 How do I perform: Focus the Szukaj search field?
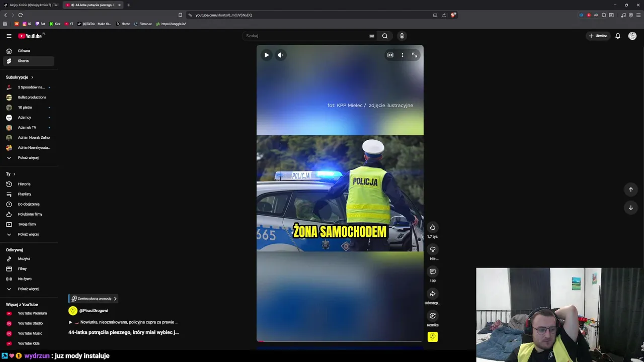click(306, 36)
